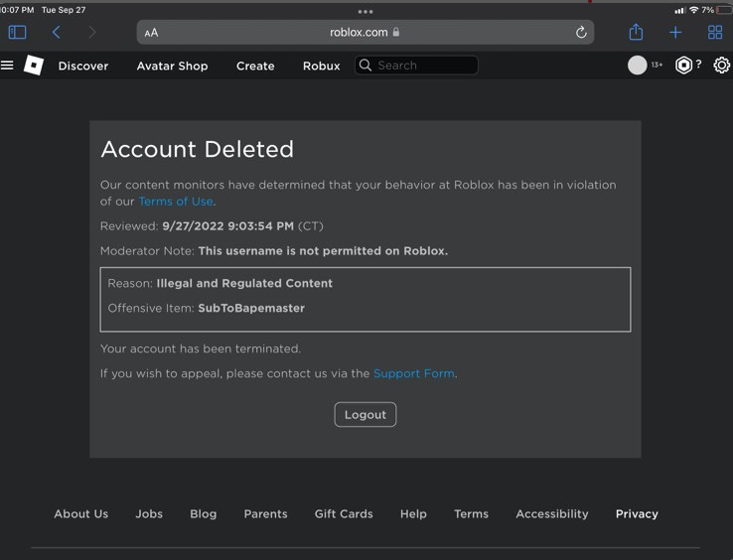Tap the Tue Sep 27 date
The width and height of the screenshot is (733, 560).
pos(64,10)
